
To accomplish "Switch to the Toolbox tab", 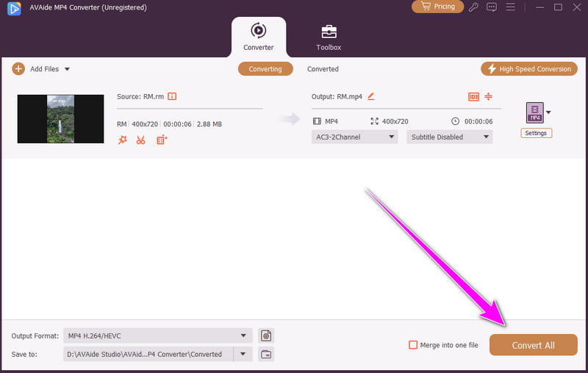I will pos(329,37).
